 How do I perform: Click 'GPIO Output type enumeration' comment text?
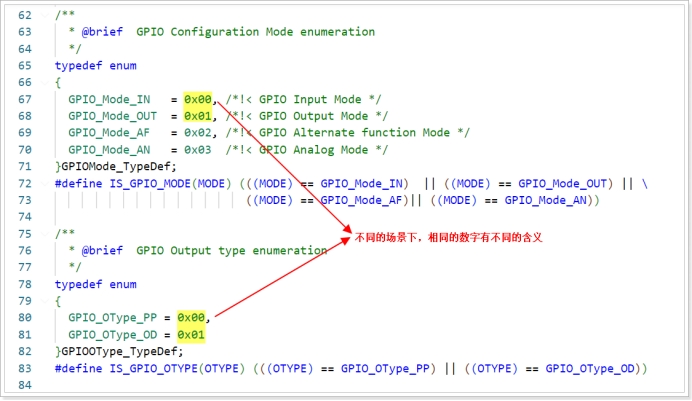tap(232, 251)
